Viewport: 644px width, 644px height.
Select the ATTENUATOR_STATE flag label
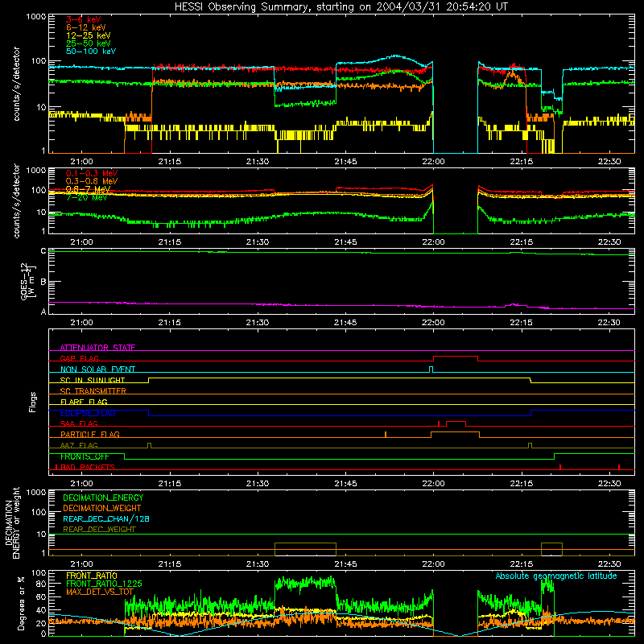[x=97, y=348]
